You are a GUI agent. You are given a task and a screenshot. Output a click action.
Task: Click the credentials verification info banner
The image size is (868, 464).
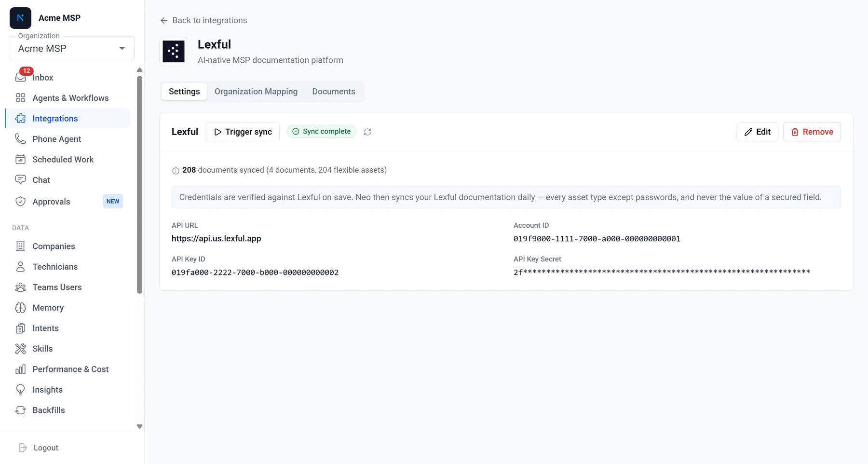pos(506,197)
